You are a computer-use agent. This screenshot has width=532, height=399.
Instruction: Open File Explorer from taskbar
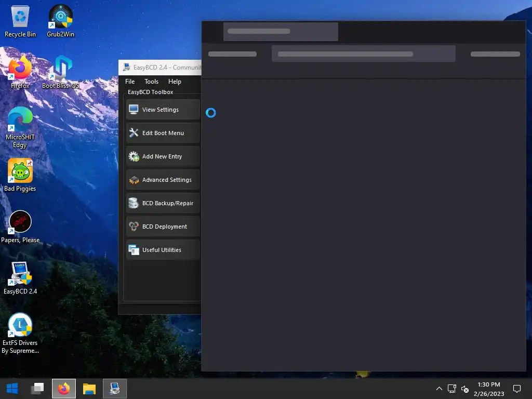tap(89, 389)
